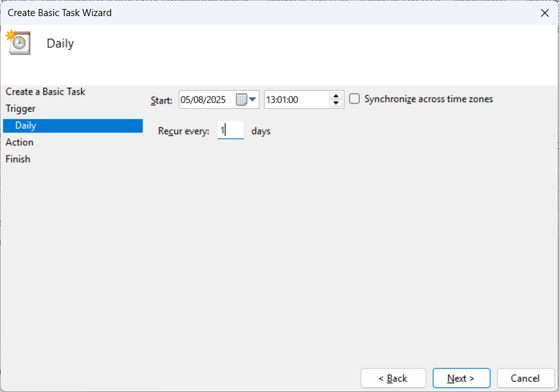Go to Create a Basic Task step
The image size is (559, 392).
coord(46,92)
